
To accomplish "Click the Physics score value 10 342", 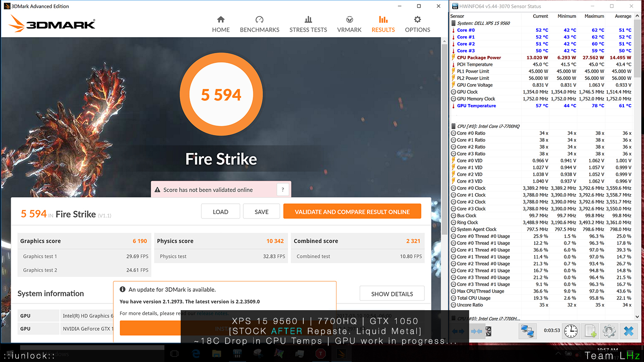I will pos(275,241).
